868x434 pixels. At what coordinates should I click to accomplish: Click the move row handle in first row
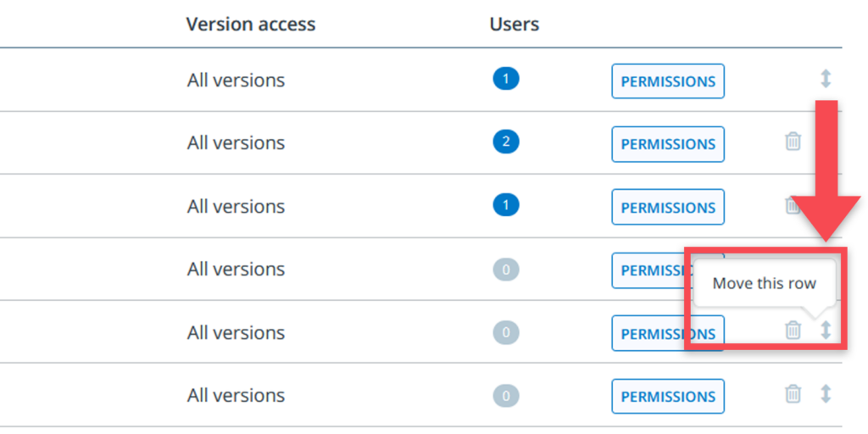826,79
